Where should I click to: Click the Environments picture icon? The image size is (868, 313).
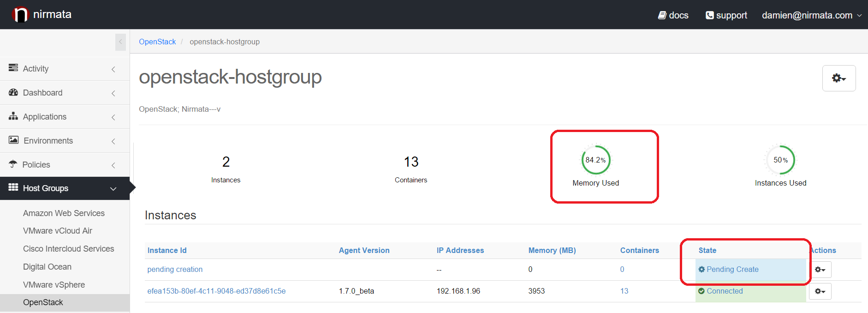tap(14, 140)
